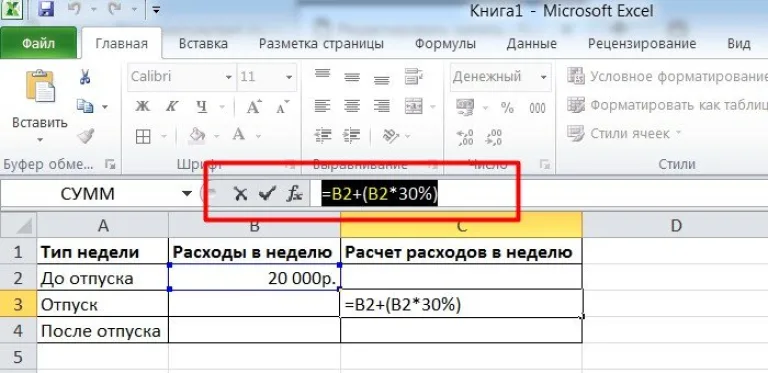Open the Рецензирование tab
The width and height of the screenshot is (768, 373).
[x=642, y=44]
